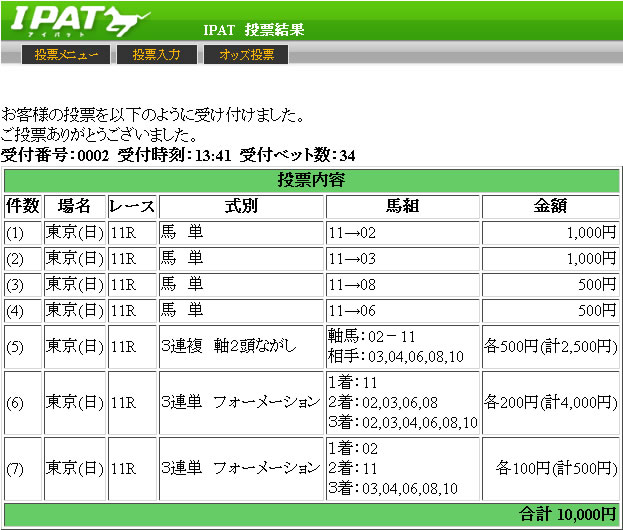Image resolution: width=623 pixels, height=530 pixels.
Task: Click the 11→06 horse combination cell
Action: click(402, 311)
